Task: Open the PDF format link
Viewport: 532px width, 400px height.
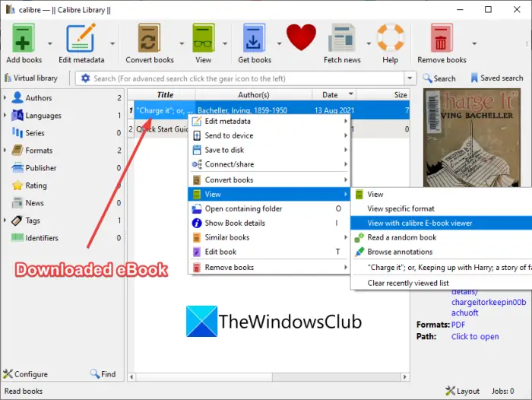Action: click(x=458, y=325)
